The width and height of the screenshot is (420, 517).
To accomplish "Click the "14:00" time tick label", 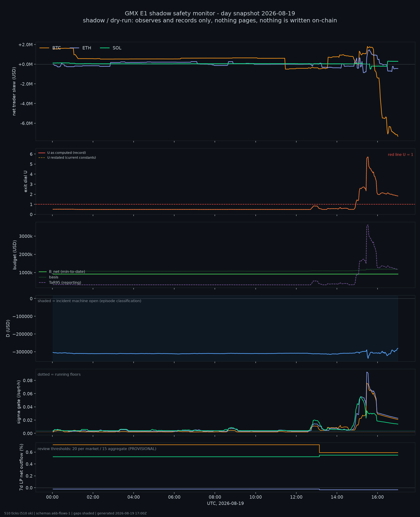I will 337,497.
